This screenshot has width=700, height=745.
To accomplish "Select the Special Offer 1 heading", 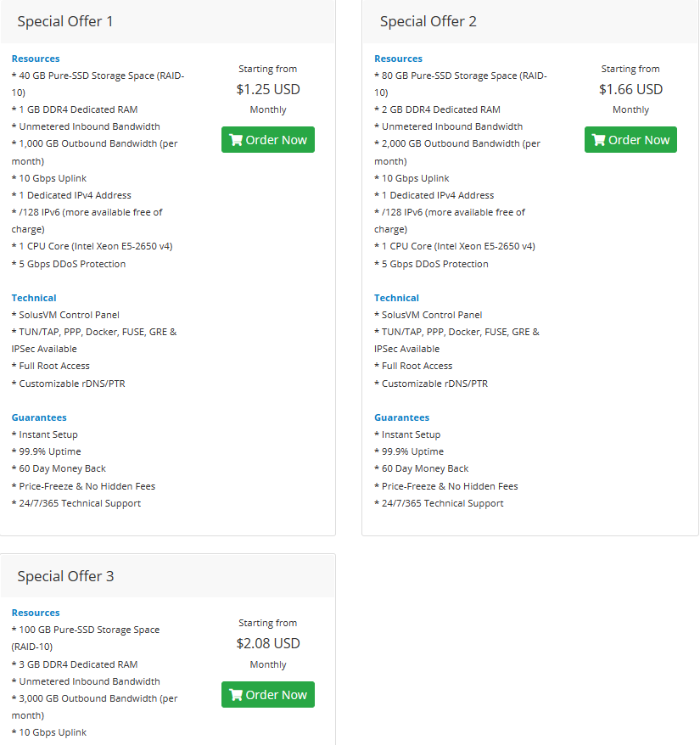I will [x=65, y=21].
